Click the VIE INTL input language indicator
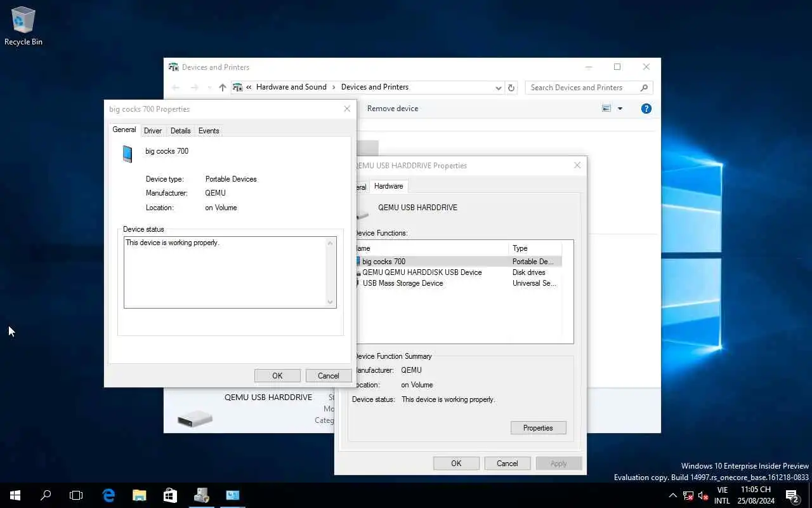The height and width of the screenshot is (508, 812). pyautogui.click(x=722, y=495)
